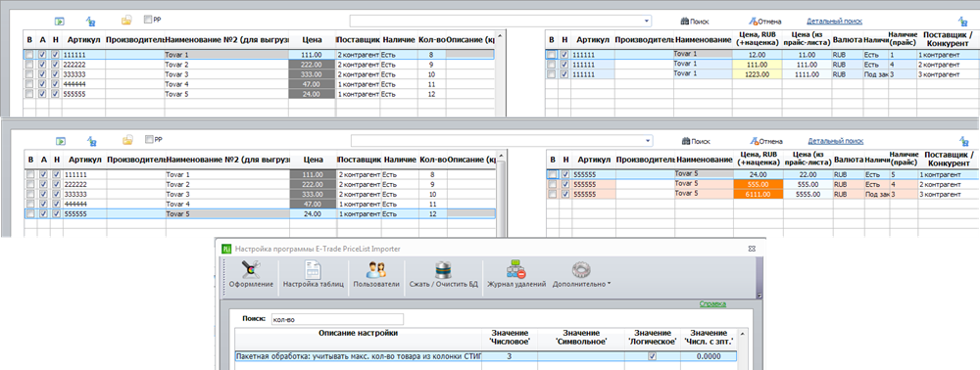Enable the PP checkbox in lower panel
This screenshot has height=370, width=980.
[x=148, y=140]
